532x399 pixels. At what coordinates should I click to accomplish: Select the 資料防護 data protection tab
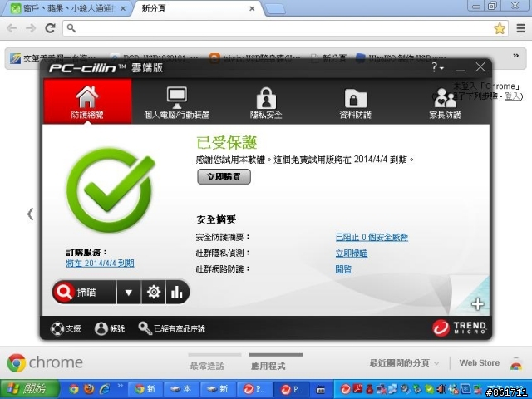pos(355,103)
